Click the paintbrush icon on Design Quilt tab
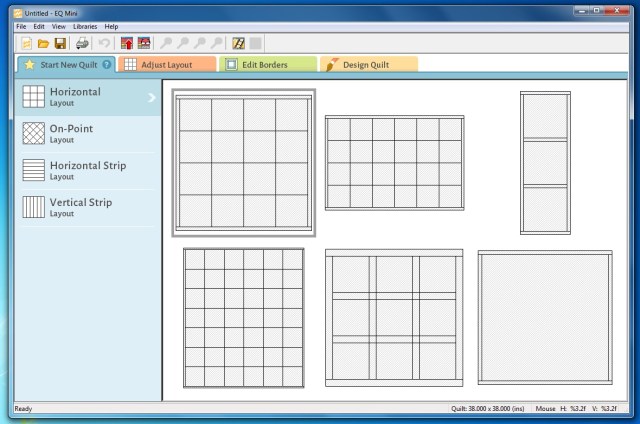 332,64
